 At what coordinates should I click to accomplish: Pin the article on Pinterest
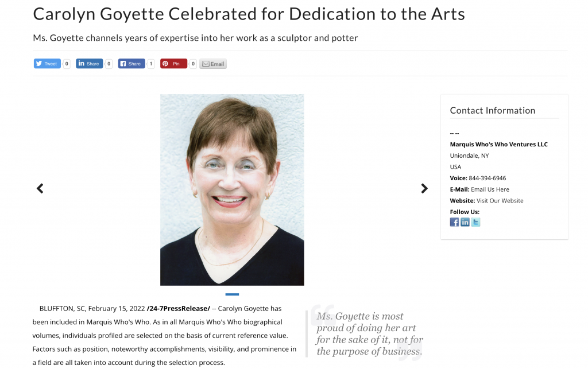pyautogui.click(x=173, y=64)
